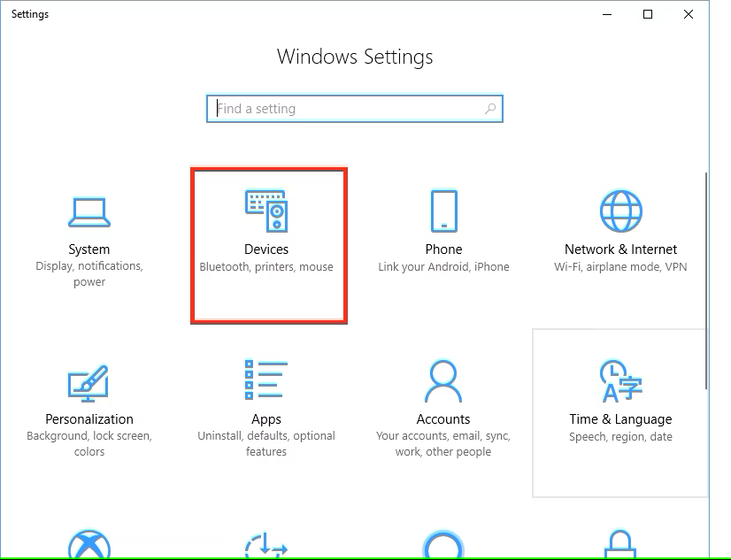
Task: Maximize the Settings window
Action: coord(648,14)
